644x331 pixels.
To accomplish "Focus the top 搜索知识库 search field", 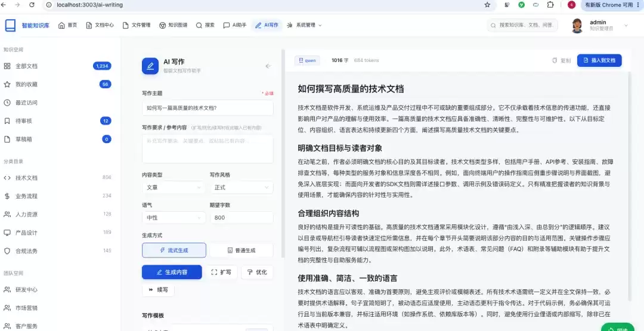I will 522,25.
